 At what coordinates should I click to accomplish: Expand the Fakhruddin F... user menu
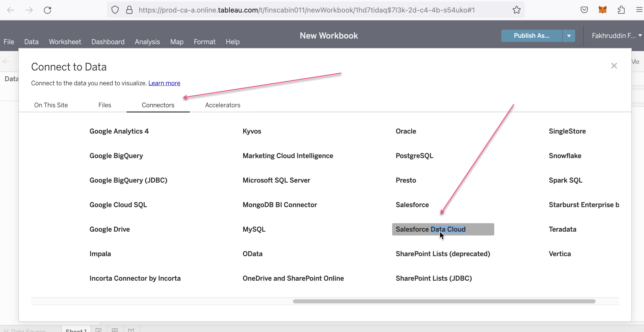(617, 36)
